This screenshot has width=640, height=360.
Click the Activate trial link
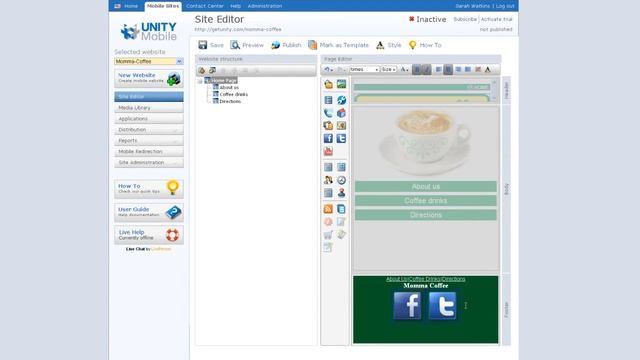click(496, 19)
